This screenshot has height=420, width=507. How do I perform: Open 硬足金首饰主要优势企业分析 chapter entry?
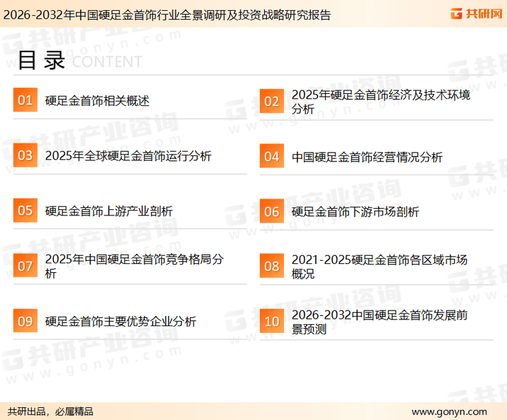point(121,321)
